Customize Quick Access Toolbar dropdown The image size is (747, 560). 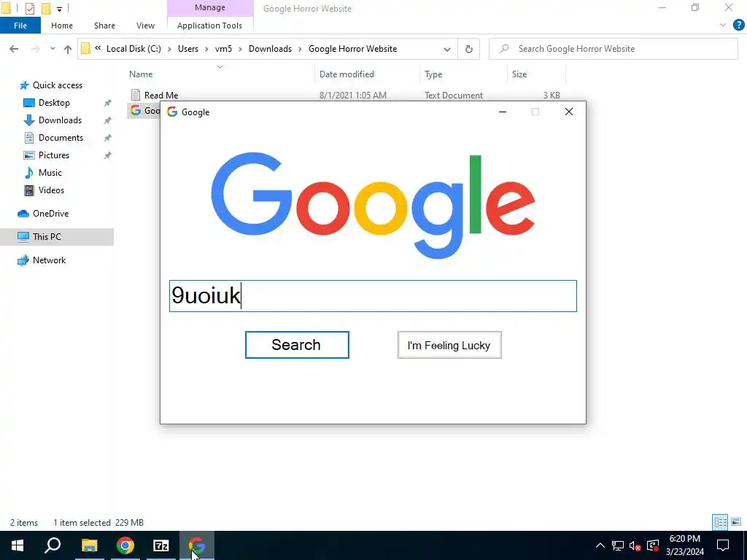(60, 9)
